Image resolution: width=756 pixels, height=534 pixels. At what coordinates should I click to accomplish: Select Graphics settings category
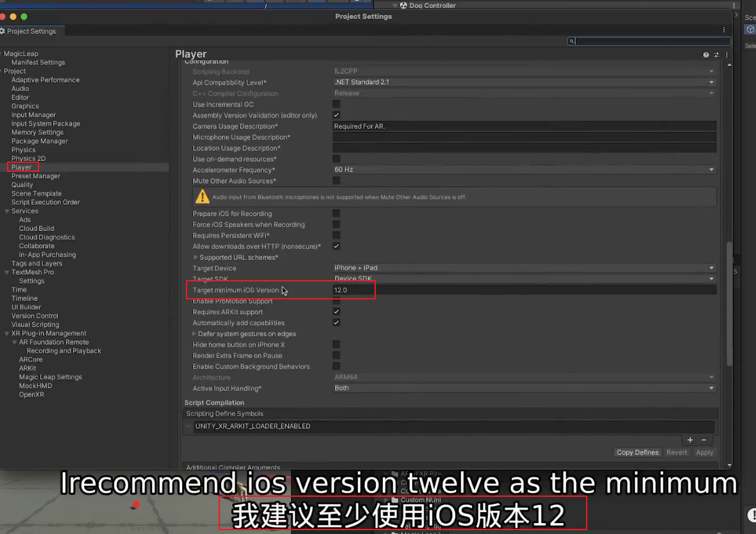[25, 106]
